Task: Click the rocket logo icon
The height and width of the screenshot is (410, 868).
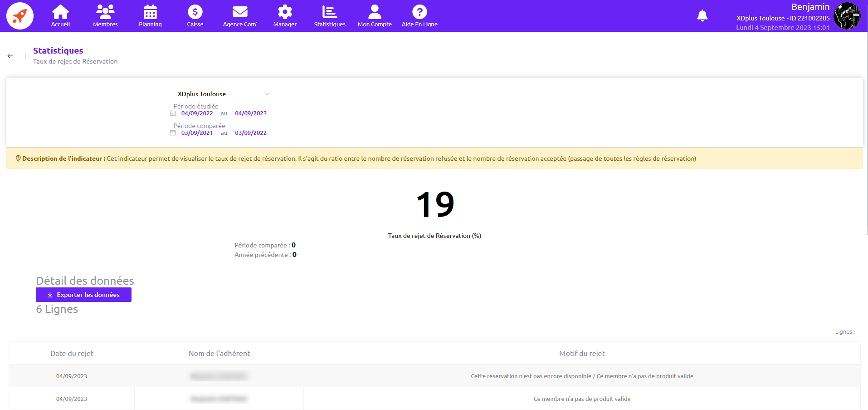Action: click(x=20, y=16)
